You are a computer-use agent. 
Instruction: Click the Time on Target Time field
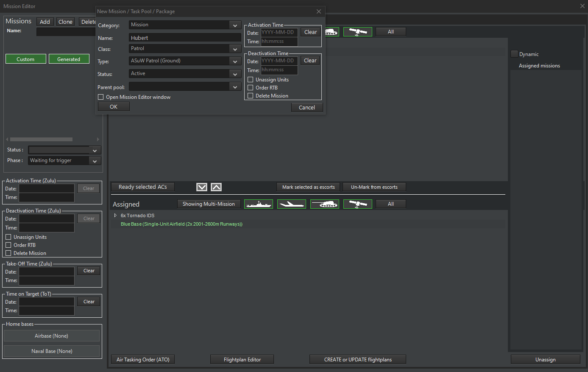coord(47,311)
